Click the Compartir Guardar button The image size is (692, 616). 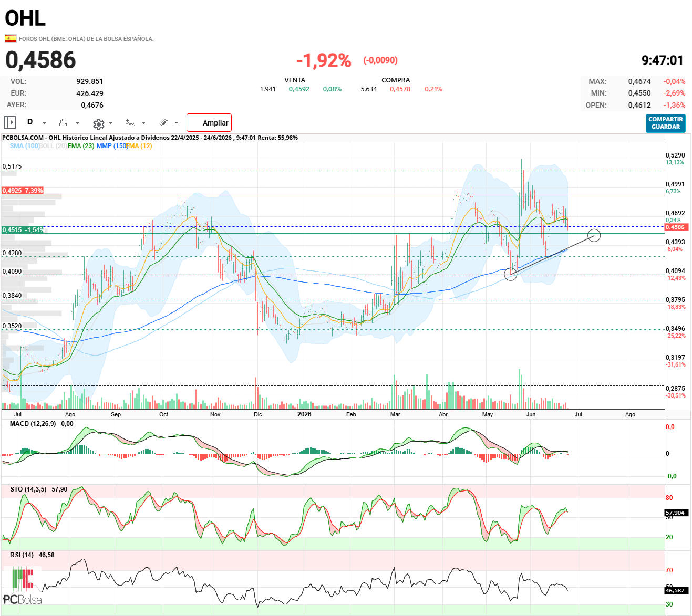pos(666,123)
